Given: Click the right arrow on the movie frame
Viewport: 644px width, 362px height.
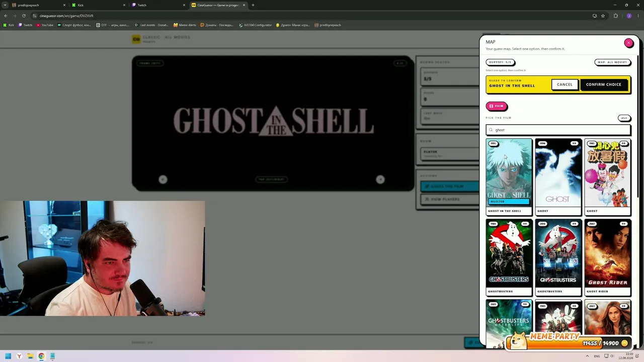Looking at the screenshot, I should click(x=380, y=179).
